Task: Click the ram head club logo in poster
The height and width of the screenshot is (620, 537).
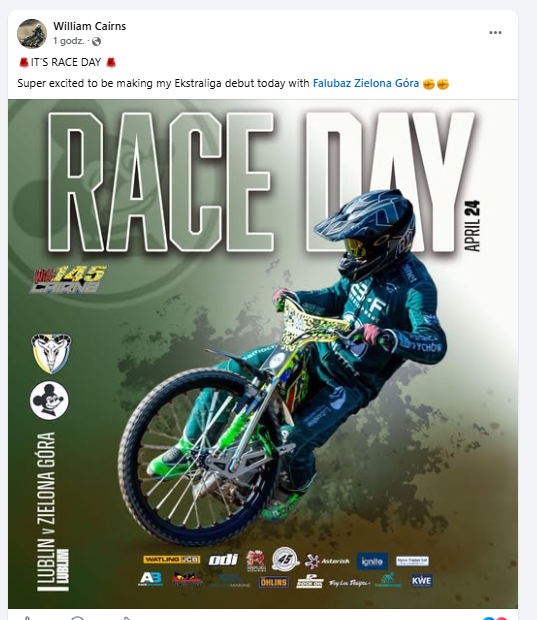Action: click(51, 353)
